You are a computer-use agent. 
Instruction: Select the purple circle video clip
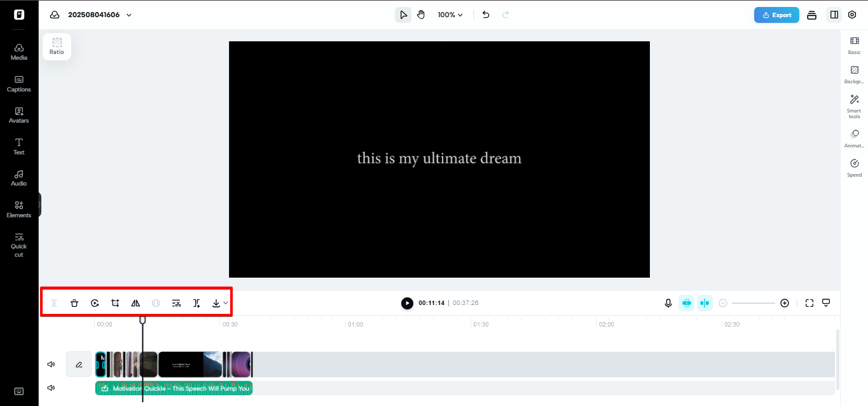pyautogui.click(x=241, y=365)
